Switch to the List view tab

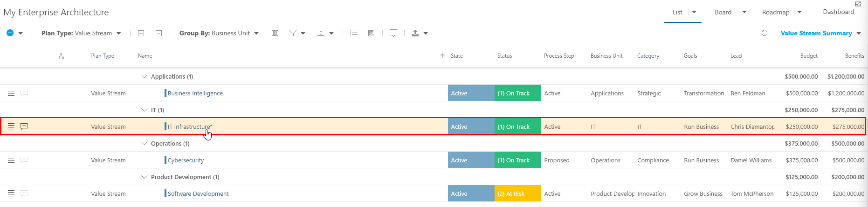677,12
